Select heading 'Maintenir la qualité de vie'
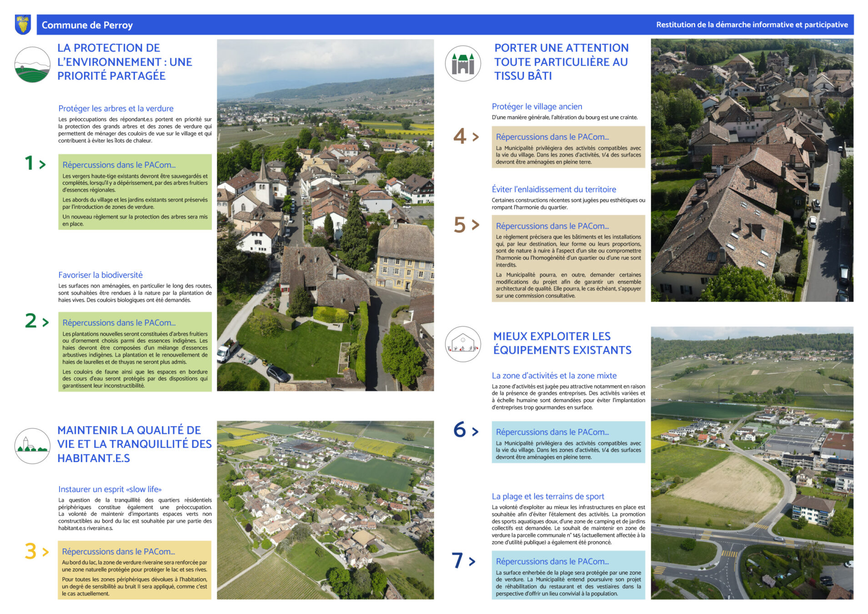This screenshot has width=868, height=614. pyautogui.click(x=135, y=444)
